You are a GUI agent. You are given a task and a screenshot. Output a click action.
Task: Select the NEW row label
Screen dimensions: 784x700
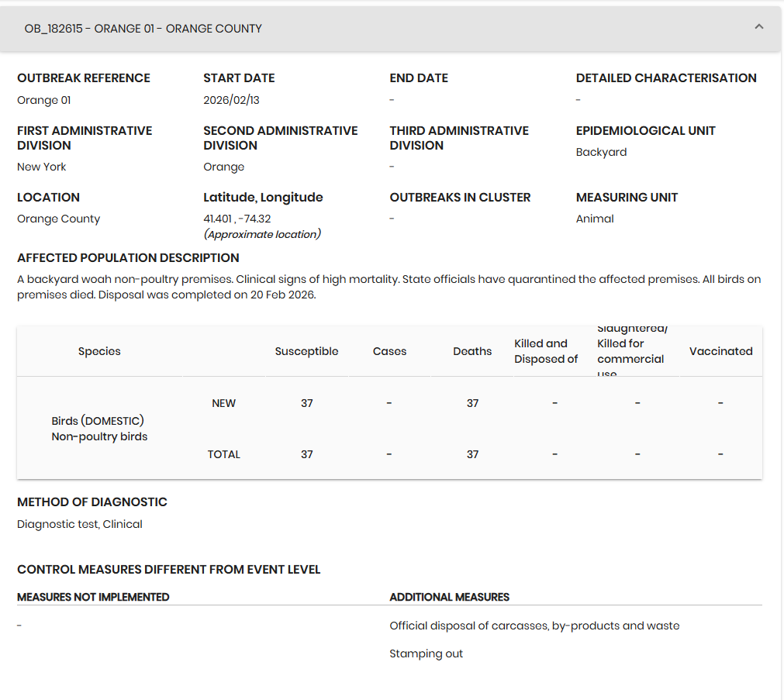[223, 403]
